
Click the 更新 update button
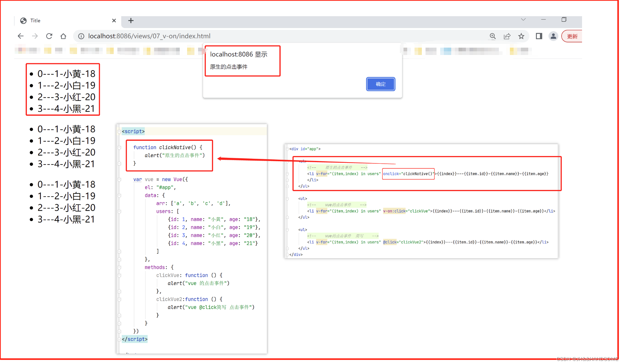click(572, 36)
